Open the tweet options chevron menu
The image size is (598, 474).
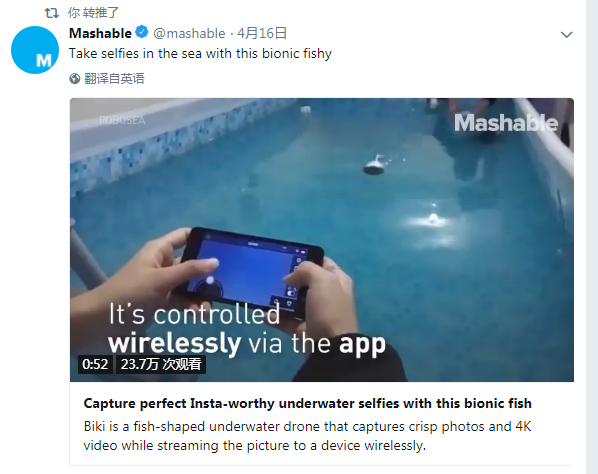(x=567, y=35)
